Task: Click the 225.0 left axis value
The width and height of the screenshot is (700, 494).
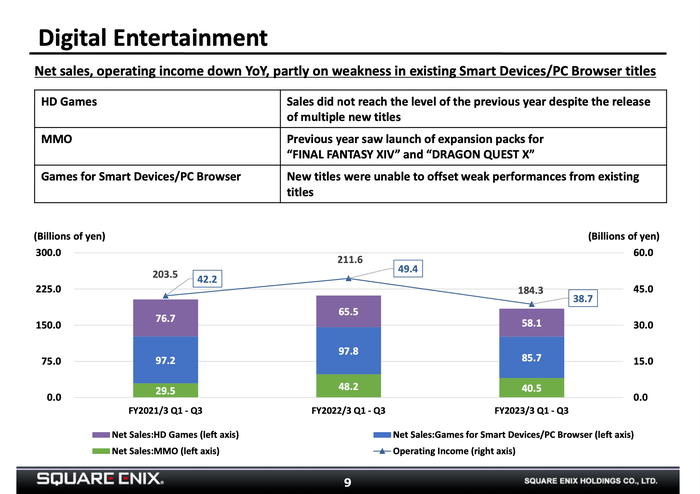Action: click(48, 289)
